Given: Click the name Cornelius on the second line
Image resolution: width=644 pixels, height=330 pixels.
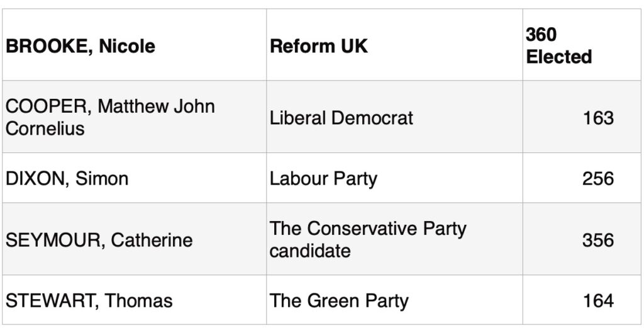Looking at the screenshot, I should point(45,128).
